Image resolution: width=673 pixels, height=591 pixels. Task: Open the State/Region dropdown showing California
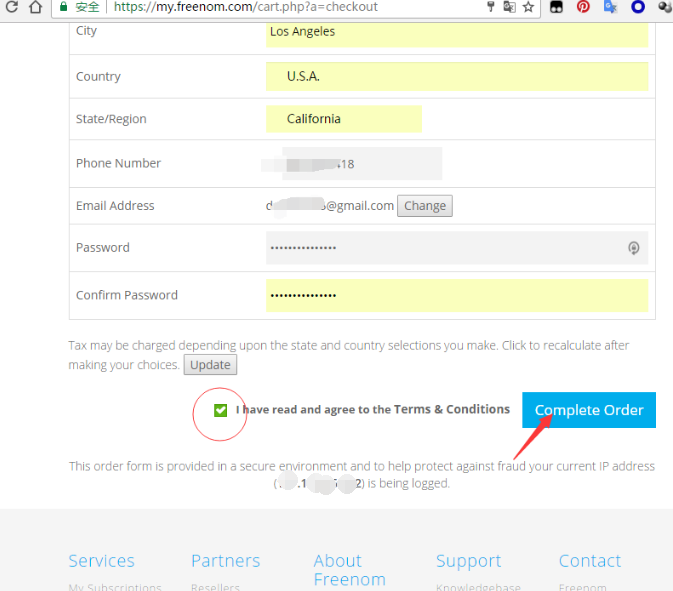click(344, 119)
